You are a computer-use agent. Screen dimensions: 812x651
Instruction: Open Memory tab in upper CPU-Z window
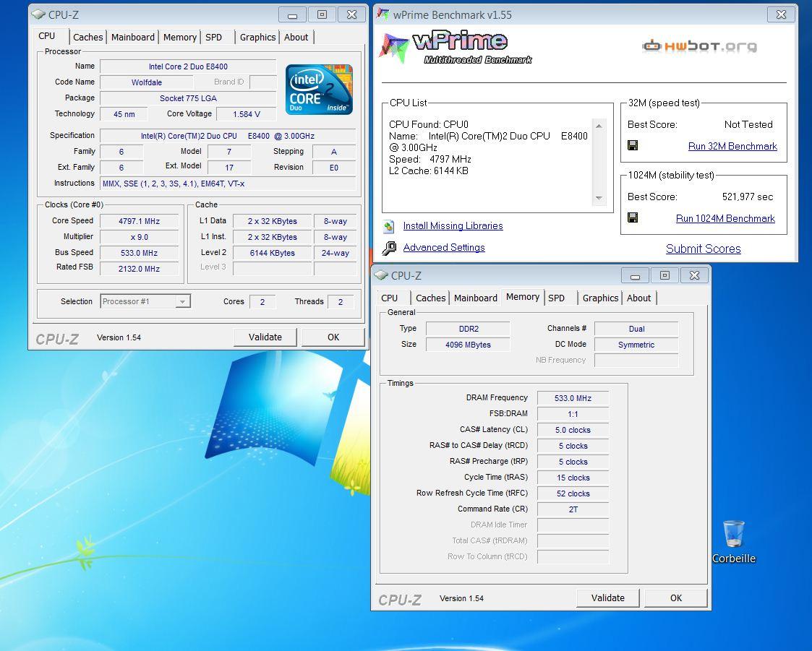pyautogui.click(x=180, y=38)
